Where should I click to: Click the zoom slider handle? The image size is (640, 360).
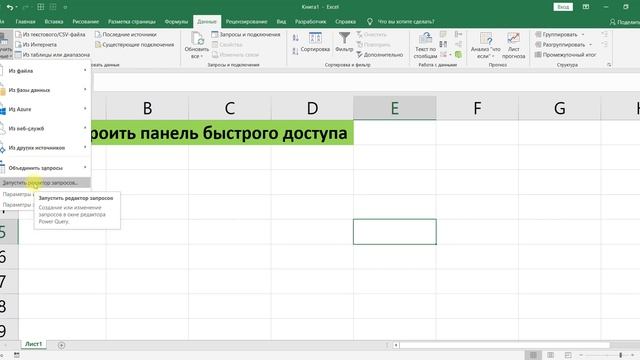click(x=620, y=355)
